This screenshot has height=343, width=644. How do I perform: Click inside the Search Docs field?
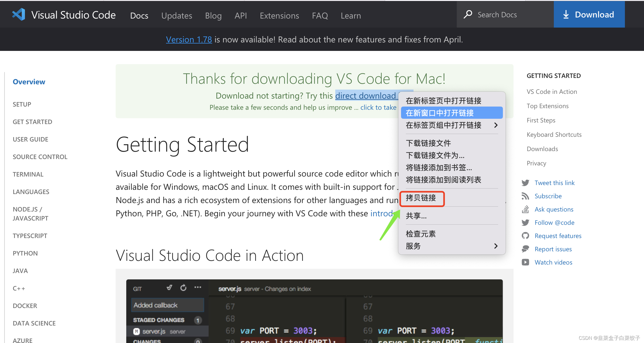point(505,14)
